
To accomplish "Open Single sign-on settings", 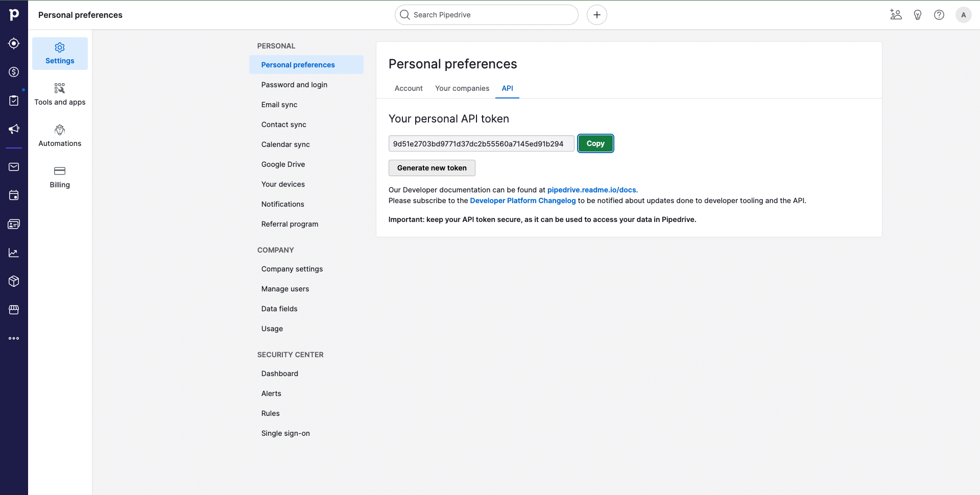I will (x=306, y=433).
